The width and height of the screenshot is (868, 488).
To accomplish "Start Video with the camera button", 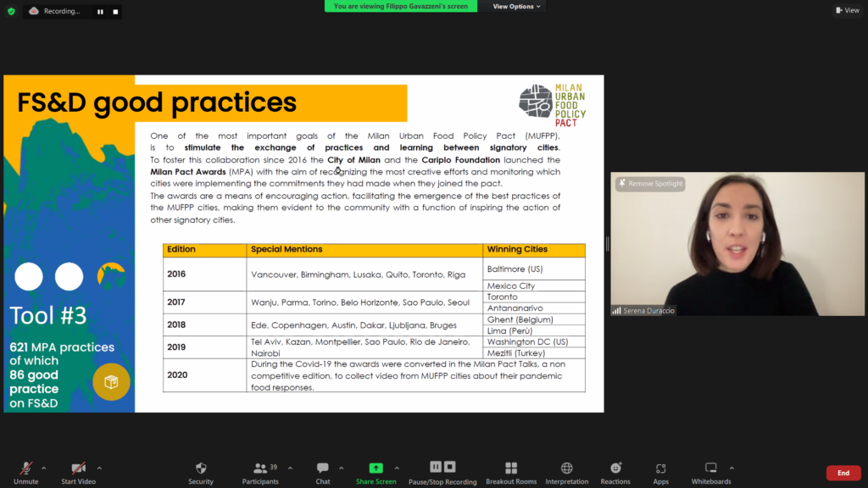I will pos(78,469).
